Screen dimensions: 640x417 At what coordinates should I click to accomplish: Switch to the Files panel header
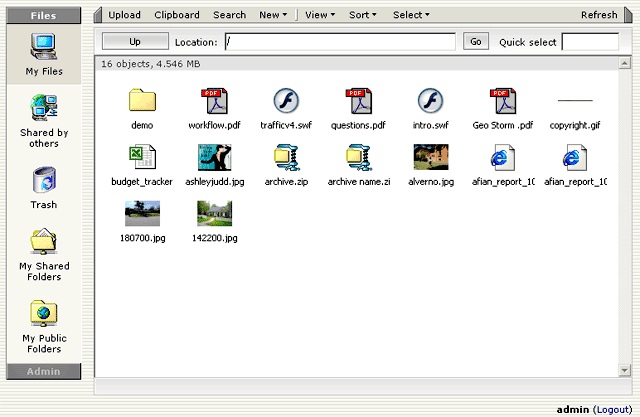[44, 16]
